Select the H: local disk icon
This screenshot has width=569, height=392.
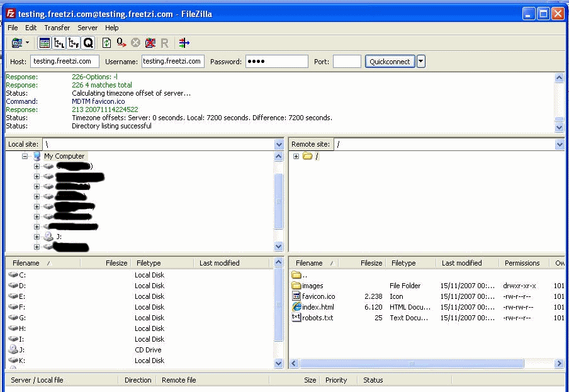(13, 328)
